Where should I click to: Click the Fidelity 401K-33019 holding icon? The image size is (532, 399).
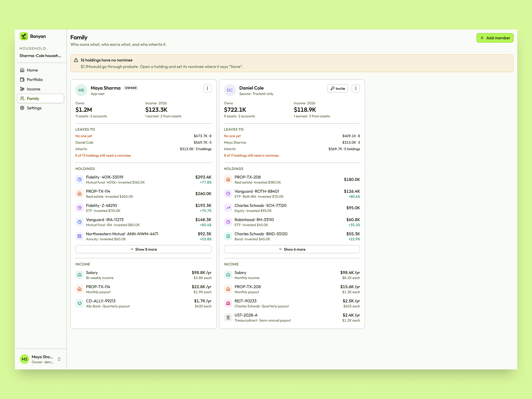[80, 179]
